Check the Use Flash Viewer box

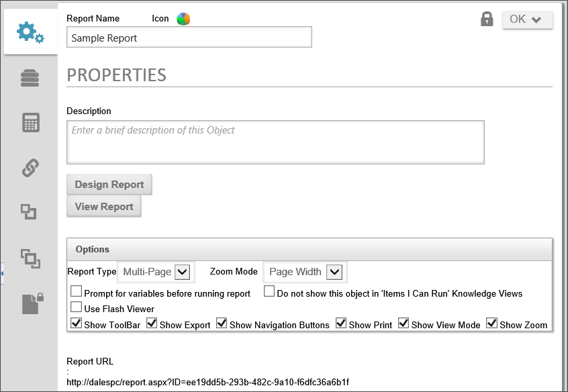[77, 307]
